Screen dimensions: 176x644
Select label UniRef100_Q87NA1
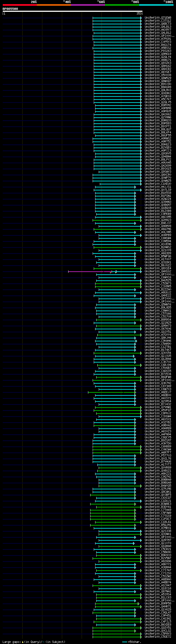click(158, 592)
